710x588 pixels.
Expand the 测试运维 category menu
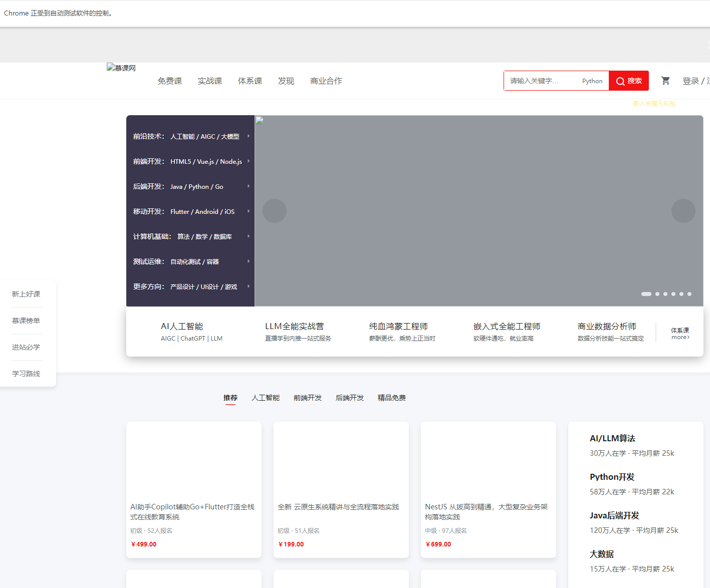190,261
